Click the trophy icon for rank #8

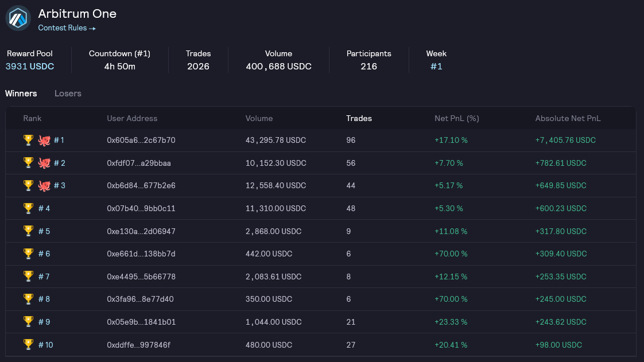(x=28, y=299)
